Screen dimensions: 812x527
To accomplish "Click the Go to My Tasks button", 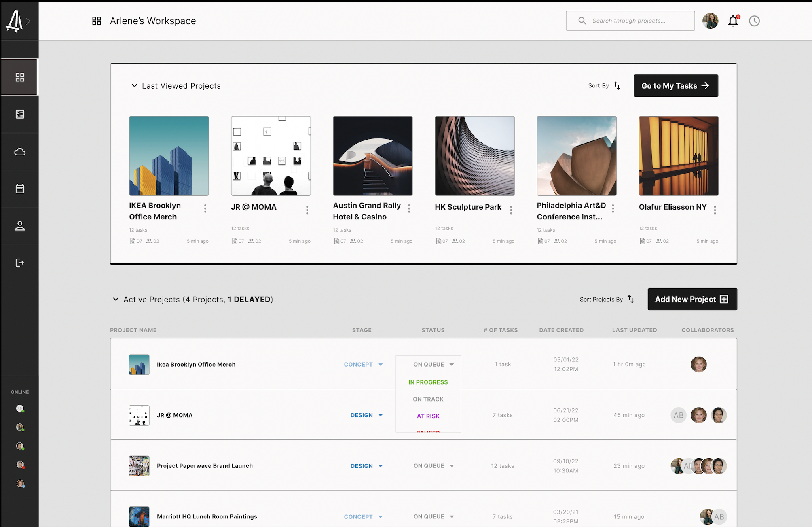I will [676, 86].
